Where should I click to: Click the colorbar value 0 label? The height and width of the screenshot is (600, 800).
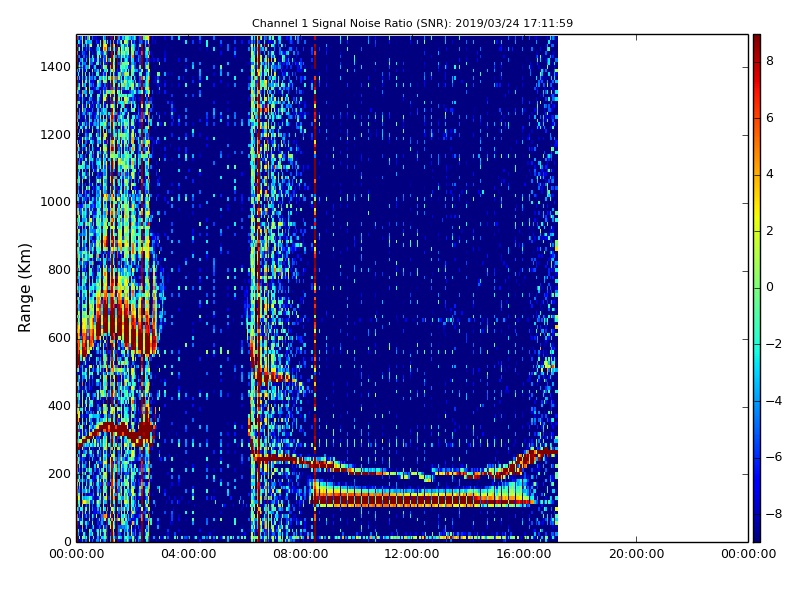point(770,287)
